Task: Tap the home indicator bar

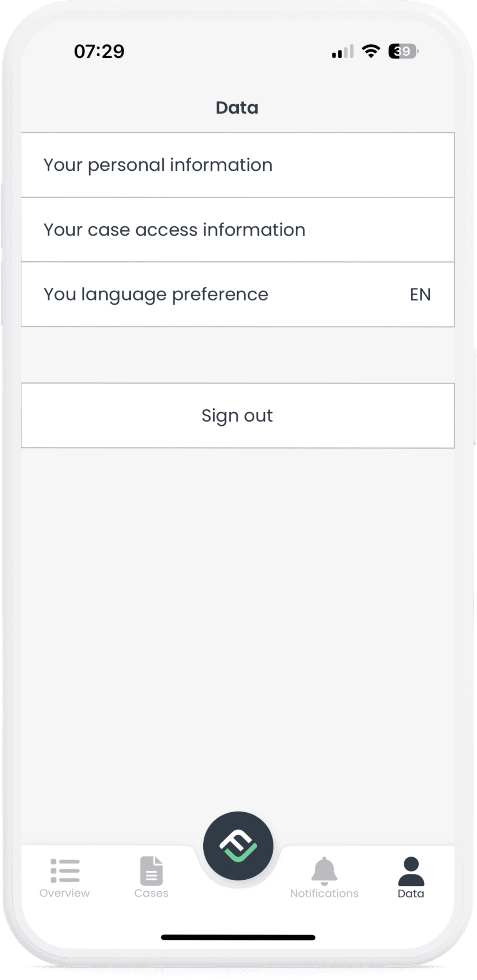Action: tap(238, 937)
